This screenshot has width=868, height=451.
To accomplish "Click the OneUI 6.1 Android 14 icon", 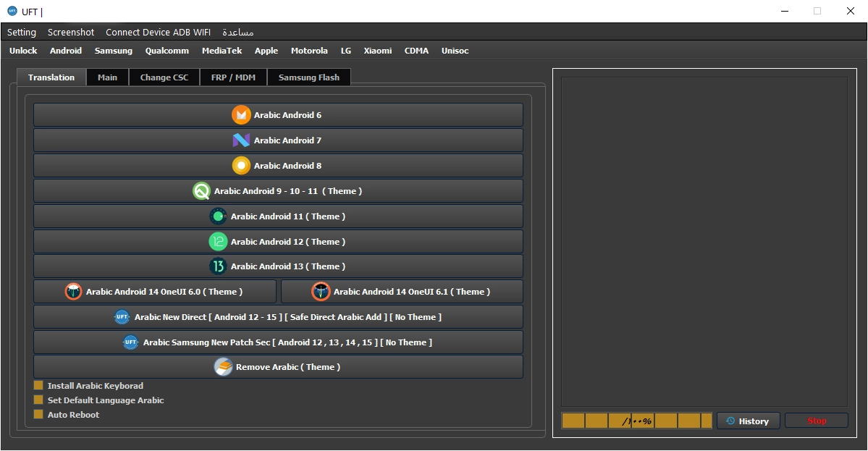I will tap(321, 292).
